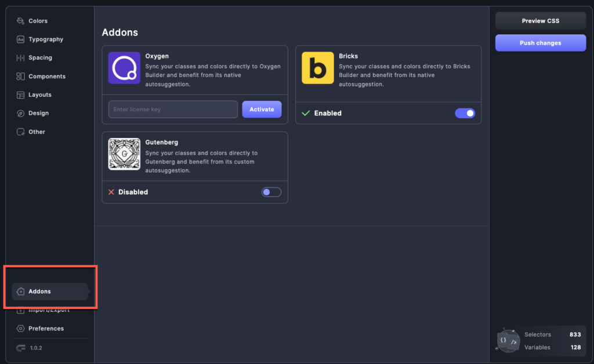Viewport: 594px width, 364px height.
Task: Select the Design sidebar icon
Action: point(20,113)
